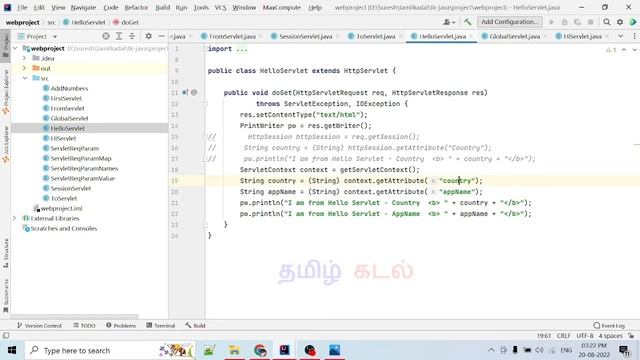Viewport: 640px width, 360px height.
Task: Open the Terminal tool window
Action: (160, 325)
